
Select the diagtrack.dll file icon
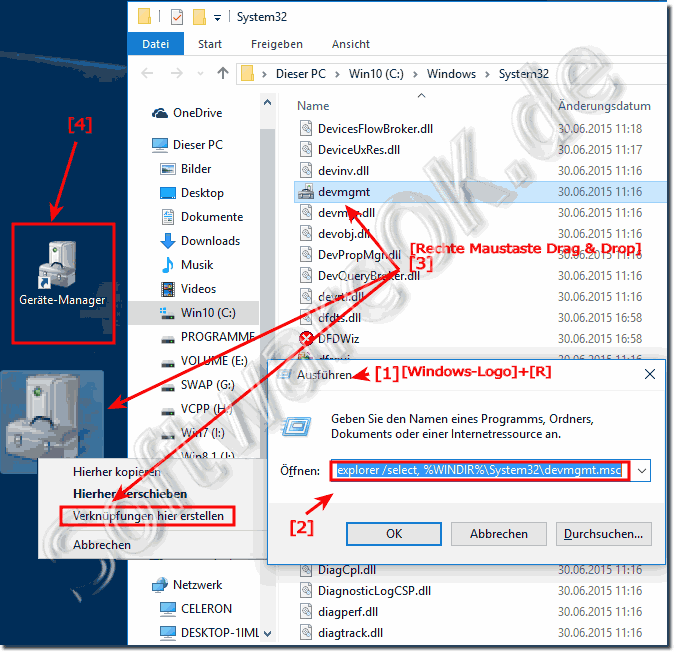[x=306, y=633]
